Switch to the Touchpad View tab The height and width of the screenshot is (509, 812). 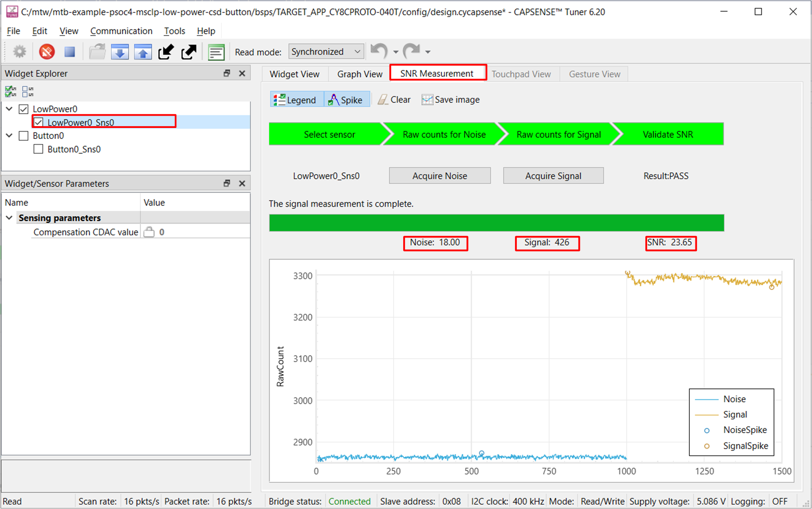521,74
